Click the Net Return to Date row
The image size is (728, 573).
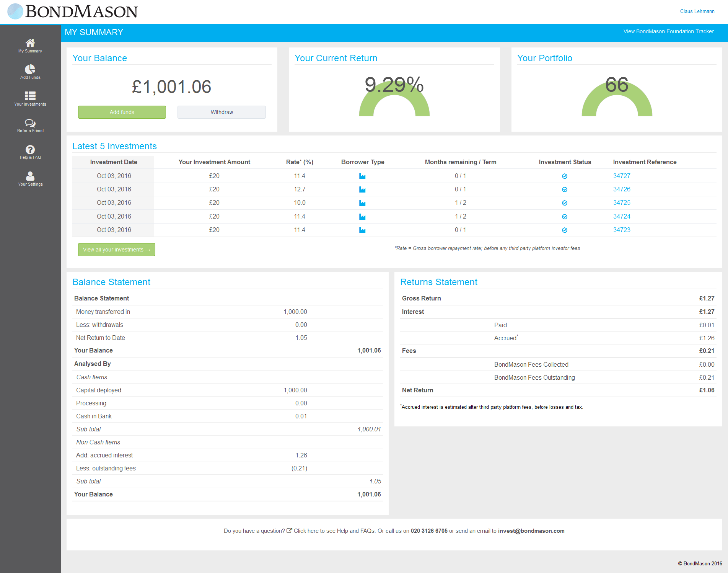[x=228, y=338]
